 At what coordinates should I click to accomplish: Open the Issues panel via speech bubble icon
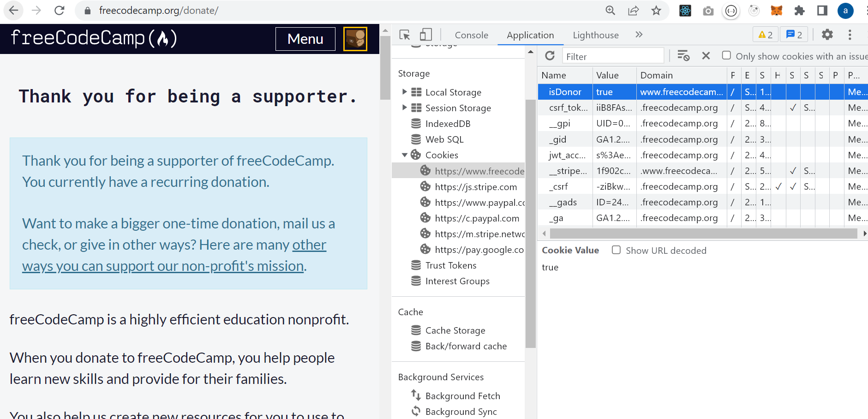794,34
